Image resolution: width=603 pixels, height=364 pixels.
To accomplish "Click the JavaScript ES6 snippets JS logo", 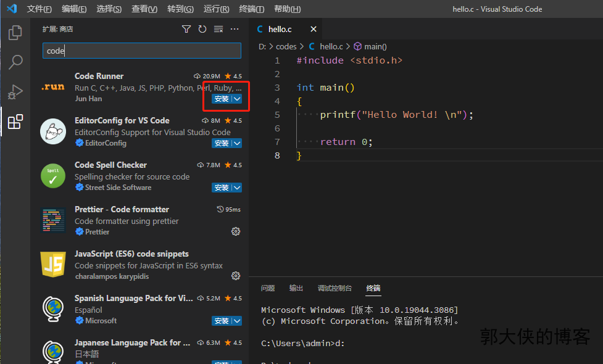I will click(53, 265).
